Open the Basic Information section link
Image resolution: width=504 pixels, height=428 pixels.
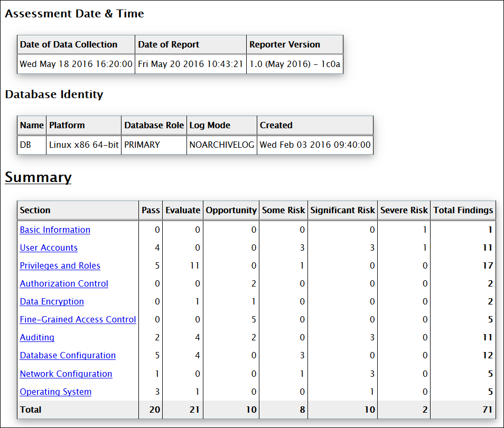point(54,230)
